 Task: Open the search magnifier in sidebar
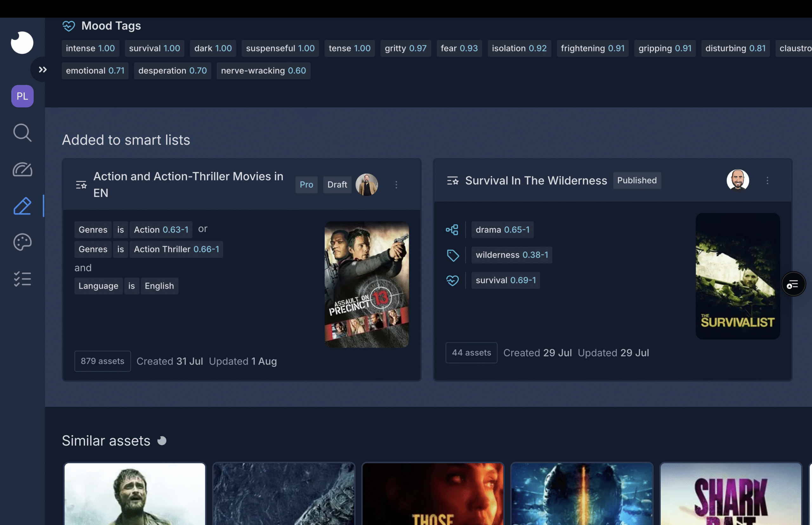click(23, 133)
